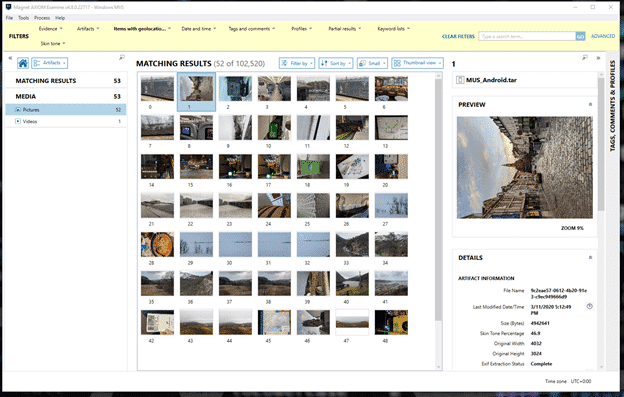This screenshot has width=624, height=397.
Task: Click the results grid vertical scrollbar
Action: (439, 200)
